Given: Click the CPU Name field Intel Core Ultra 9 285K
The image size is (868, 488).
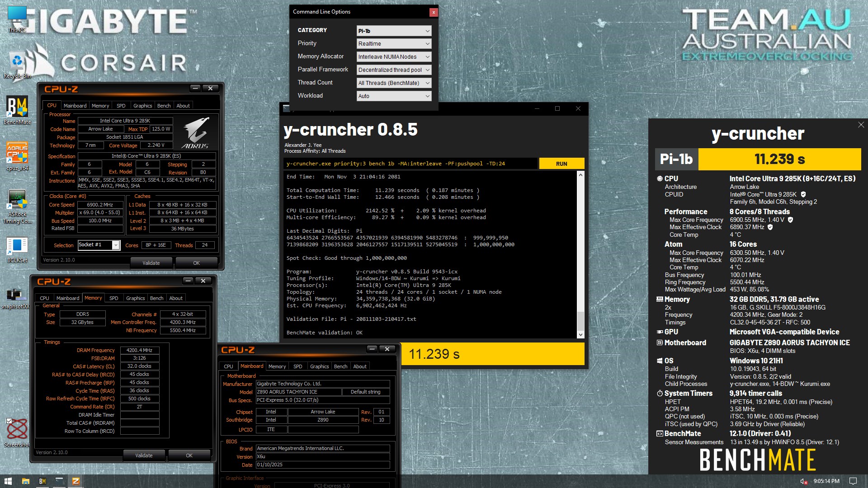Looking at the screenshot, I should click(x=125, y=121).
